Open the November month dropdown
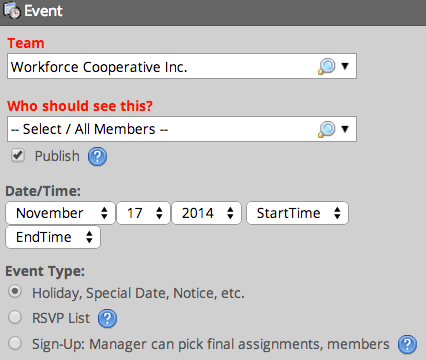Screen dimensions: 426x360 pos(60,213)
